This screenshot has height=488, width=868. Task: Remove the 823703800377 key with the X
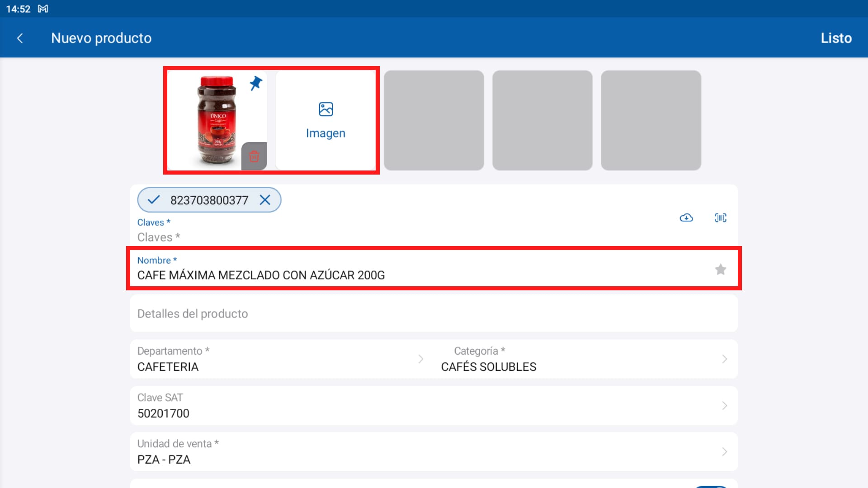click(266, 199)
